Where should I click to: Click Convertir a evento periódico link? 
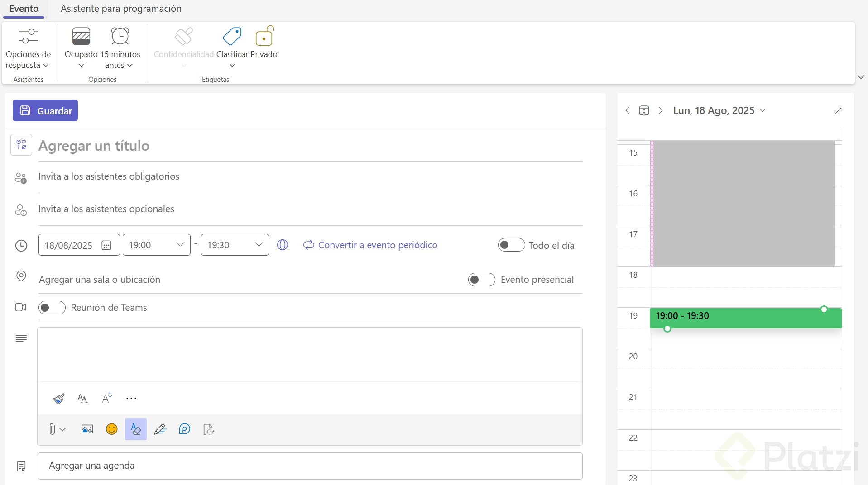370,245
